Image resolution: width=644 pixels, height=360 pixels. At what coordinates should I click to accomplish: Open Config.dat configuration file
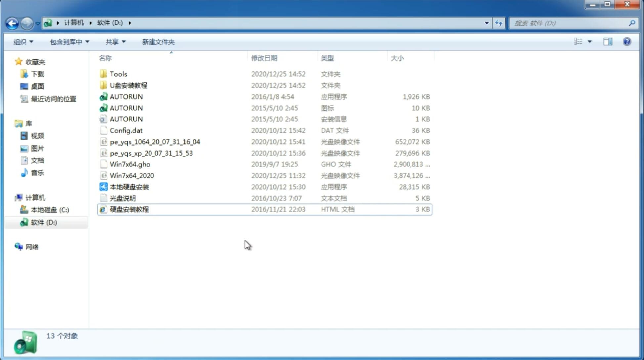[126, 130]
